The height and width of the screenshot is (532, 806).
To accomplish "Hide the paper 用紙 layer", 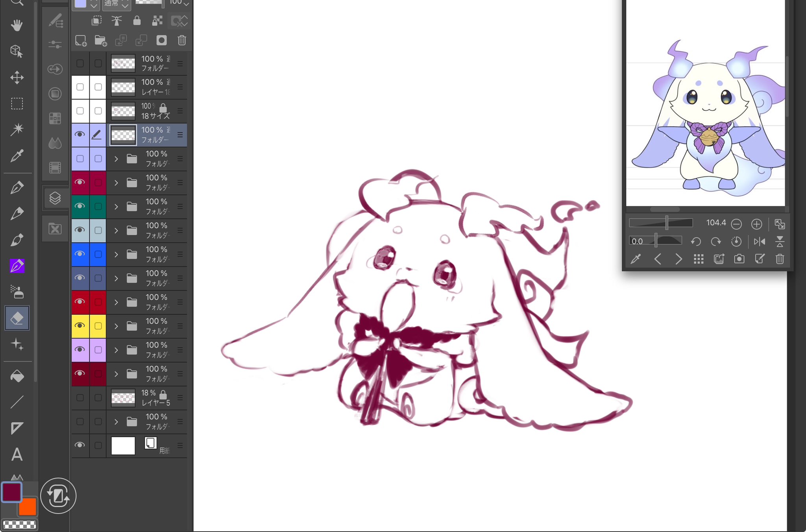I will (80, 445).
